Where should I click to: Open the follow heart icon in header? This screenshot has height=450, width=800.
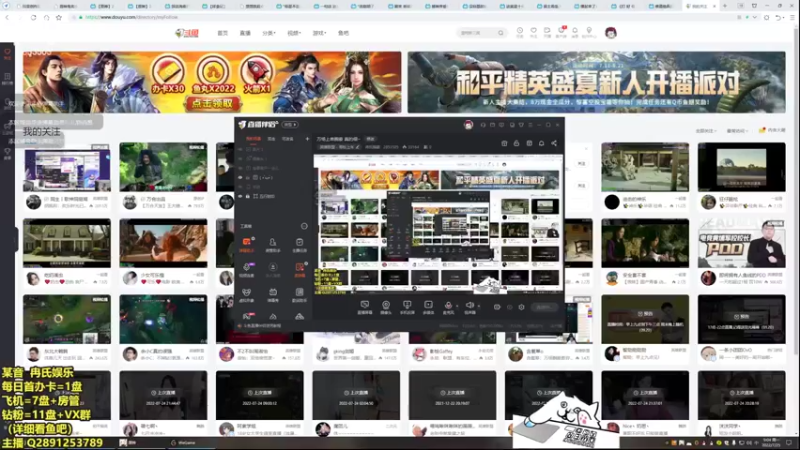pyautogui.click(x=533, y=32)
